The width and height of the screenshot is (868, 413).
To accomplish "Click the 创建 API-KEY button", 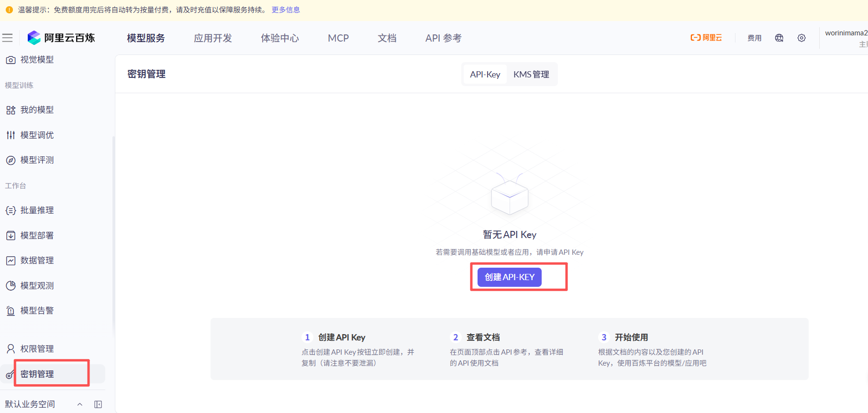I will tap(510, 277).
